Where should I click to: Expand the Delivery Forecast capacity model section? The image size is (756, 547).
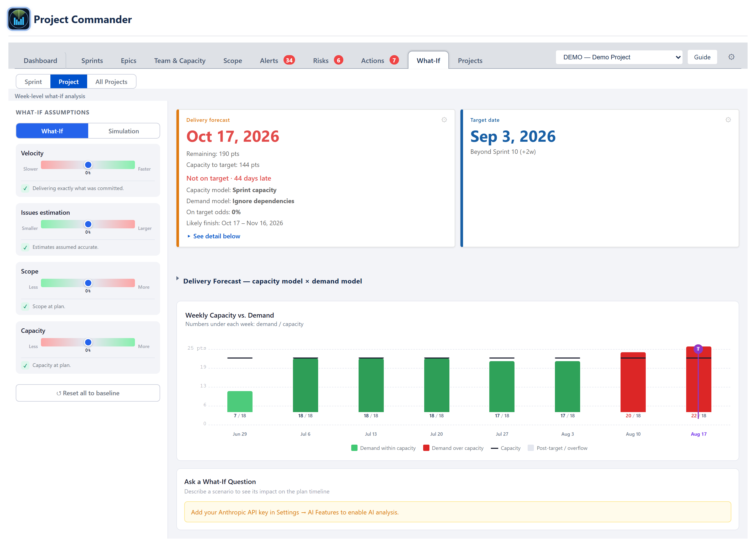tap(272, 281)
